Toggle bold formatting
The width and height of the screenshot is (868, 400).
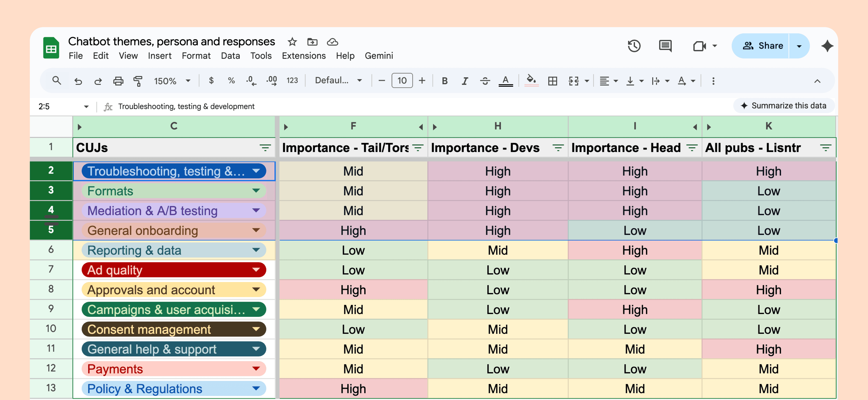click(x=445, y=81)
